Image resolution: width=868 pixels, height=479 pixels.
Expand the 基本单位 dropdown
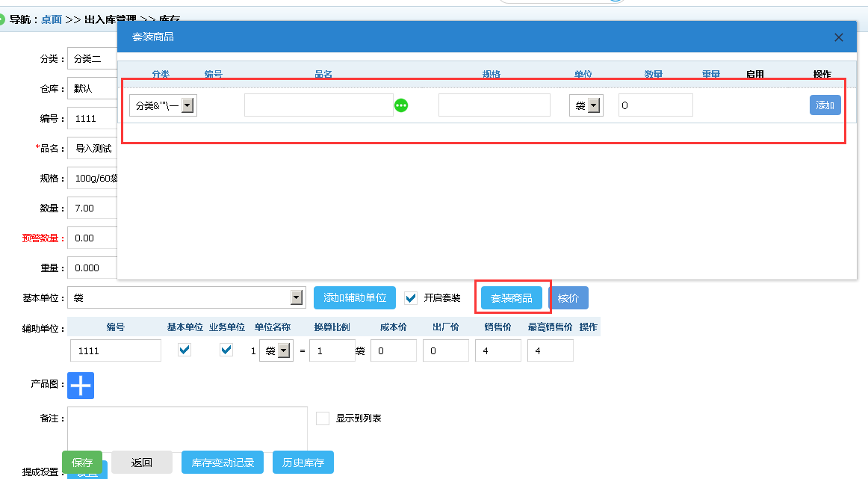[x=297, y=298]
